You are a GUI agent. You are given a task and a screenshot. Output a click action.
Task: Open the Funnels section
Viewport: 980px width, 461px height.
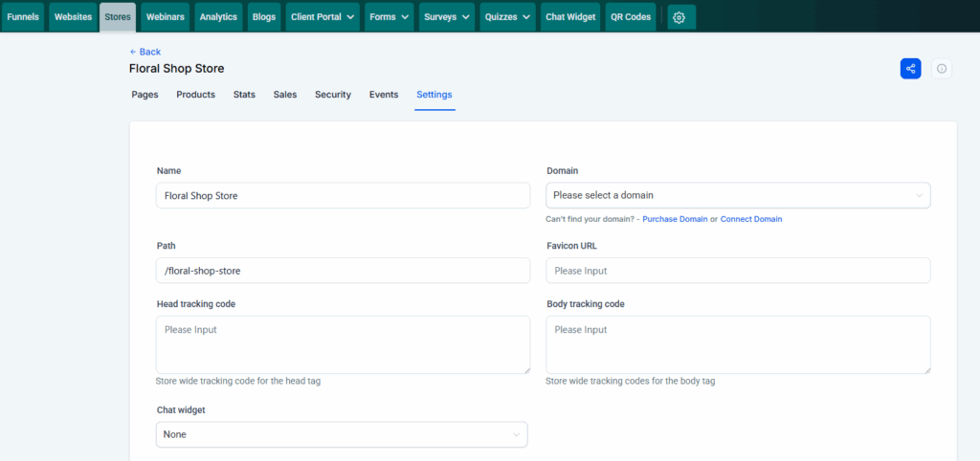tap(23, 17)
